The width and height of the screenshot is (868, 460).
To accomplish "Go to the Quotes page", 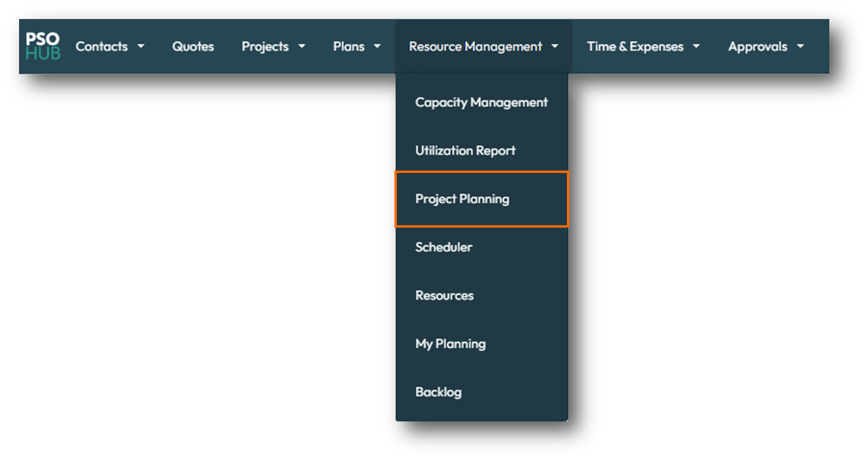I will [193, 46].
